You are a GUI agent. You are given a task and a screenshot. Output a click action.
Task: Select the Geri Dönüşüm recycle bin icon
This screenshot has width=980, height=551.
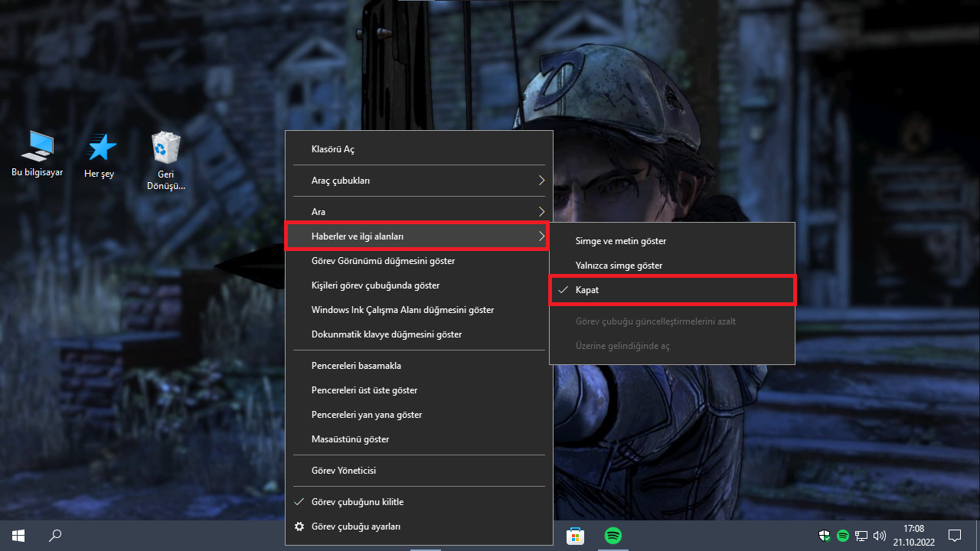166,161
